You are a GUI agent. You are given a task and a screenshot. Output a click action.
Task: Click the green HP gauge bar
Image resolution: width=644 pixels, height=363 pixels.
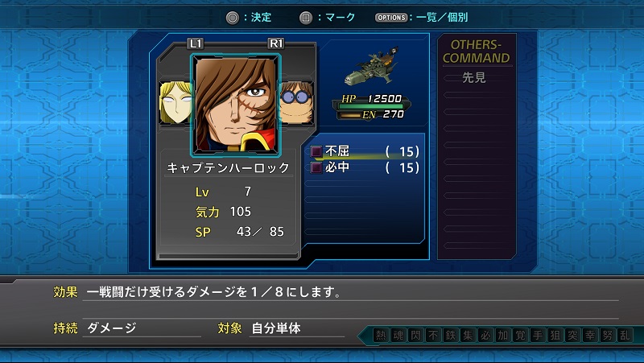coord(371,106)
